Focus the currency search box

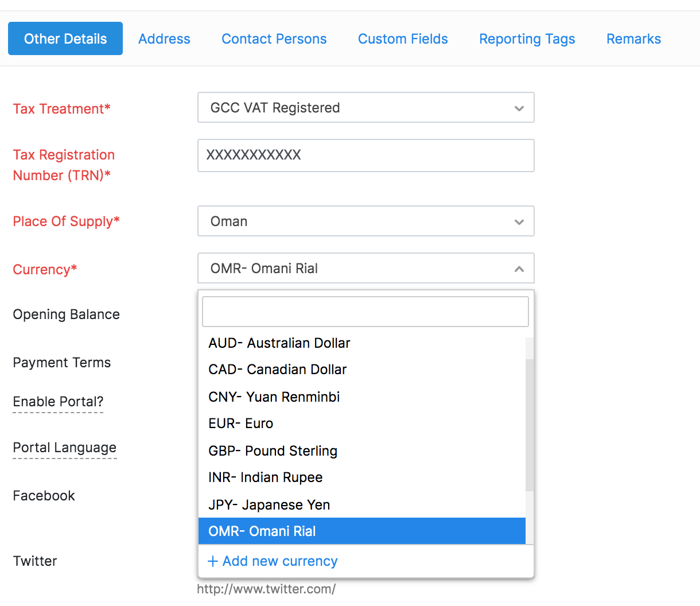tap(365, 312)
